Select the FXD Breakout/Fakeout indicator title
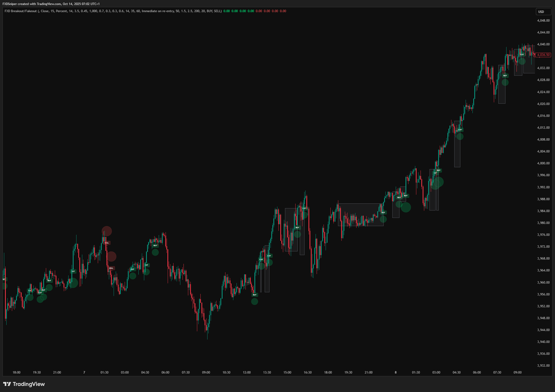555x392 pixels. [x=21, y=11]
